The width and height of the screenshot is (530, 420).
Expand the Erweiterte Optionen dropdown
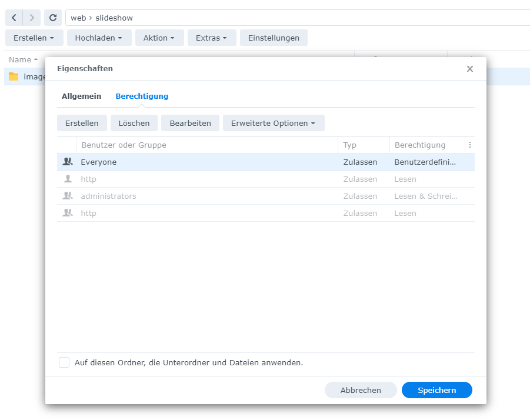tap(274, 123)
